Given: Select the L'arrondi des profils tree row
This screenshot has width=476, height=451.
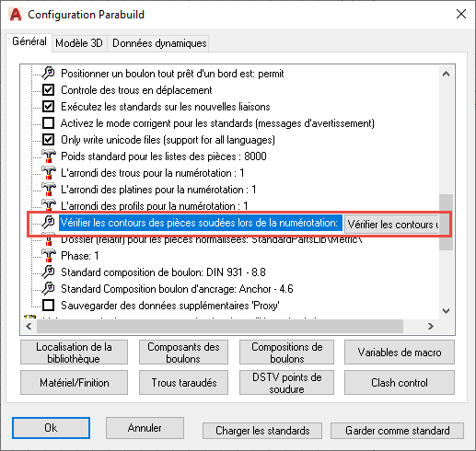Looking at the screenshot, I should click(155, 206).
